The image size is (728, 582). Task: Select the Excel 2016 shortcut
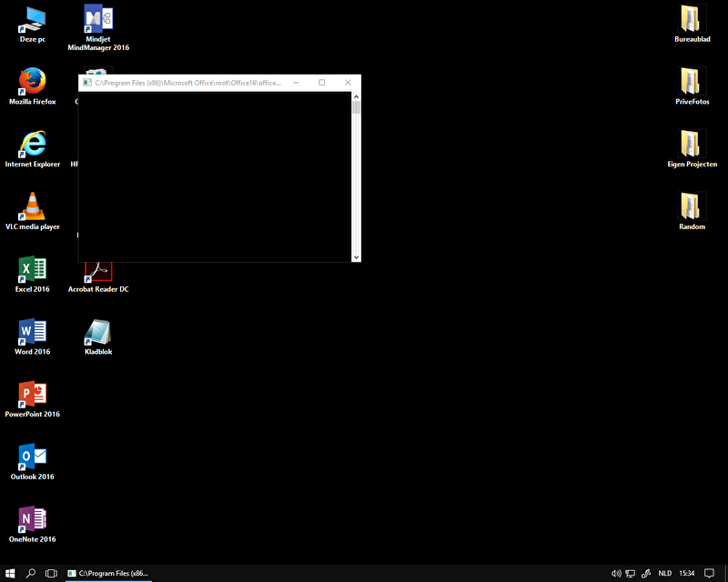(33, 270)
